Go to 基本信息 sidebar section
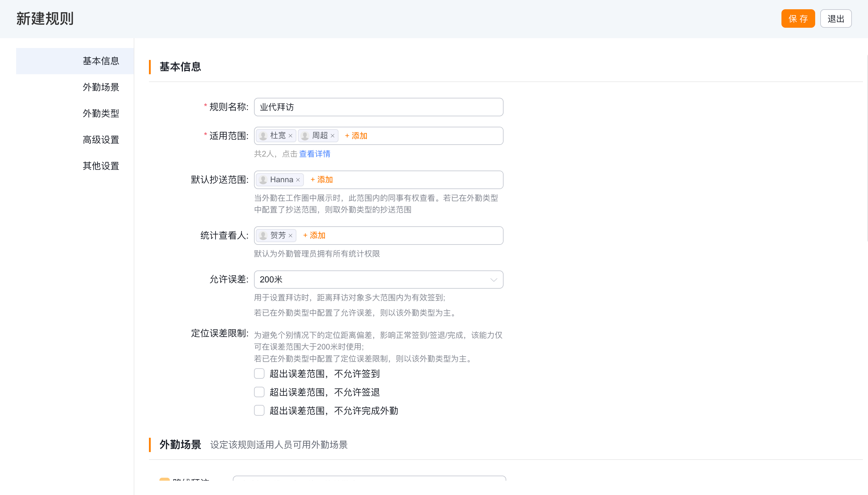868x495 pixels. (75, 61)
